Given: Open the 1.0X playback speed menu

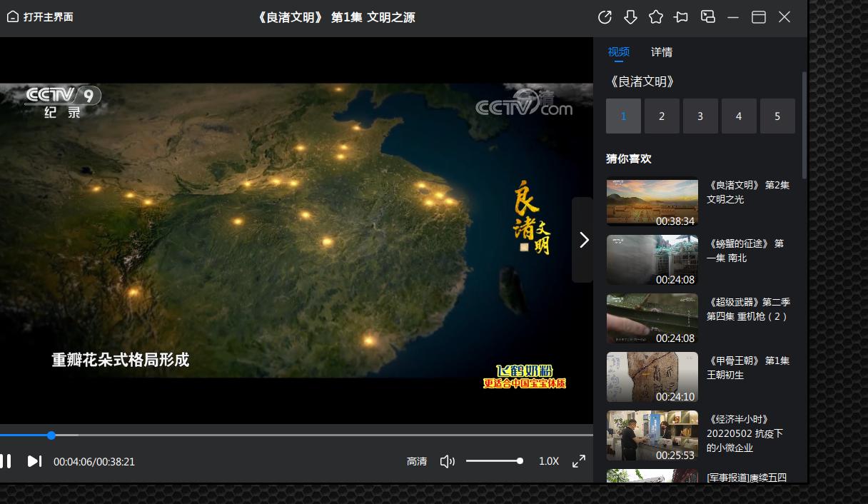Looking at the screenshot, I should point(549,461).
